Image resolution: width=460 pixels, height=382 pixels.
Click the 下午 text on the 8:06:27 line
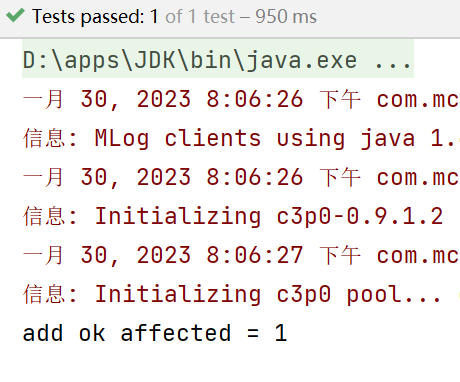pyautogui.click(x=340, y=255)
